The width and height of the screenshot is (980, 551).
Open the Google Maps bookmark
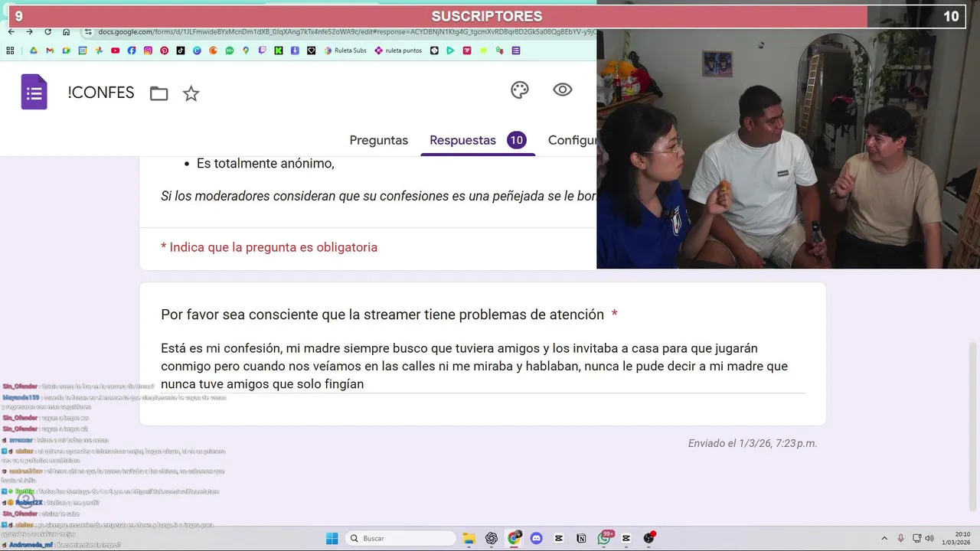pos(246,51)
